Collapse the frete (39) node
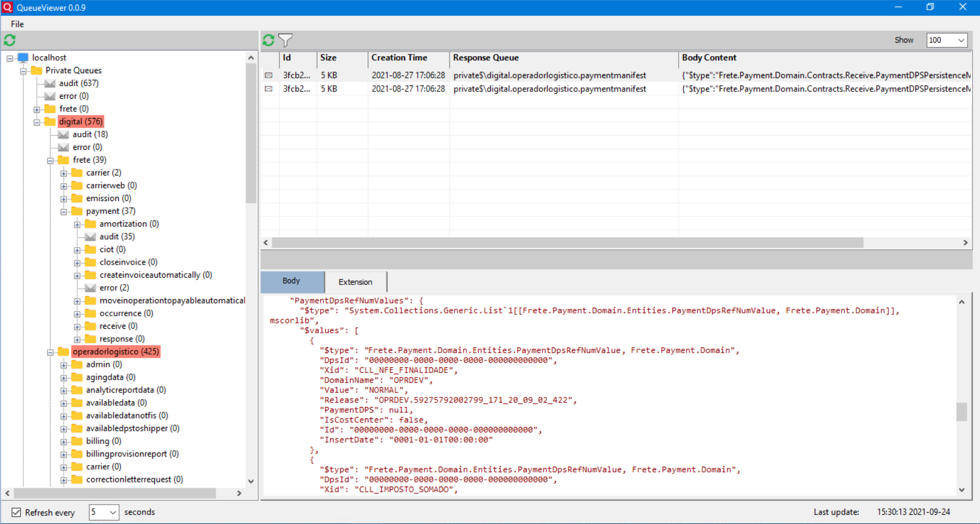The height and width of the screenshot is (524, 980). click(51, 160)
